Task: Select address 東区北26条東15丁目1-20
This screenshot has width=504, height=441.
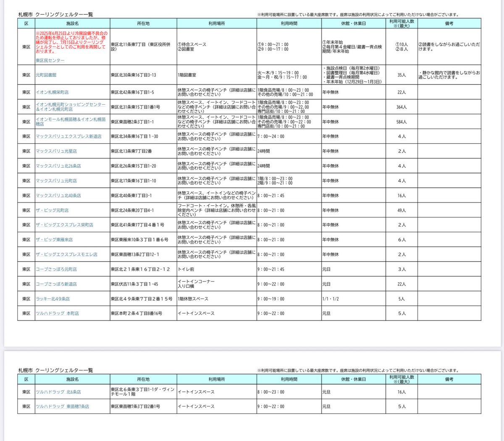Action: (134, 166)
